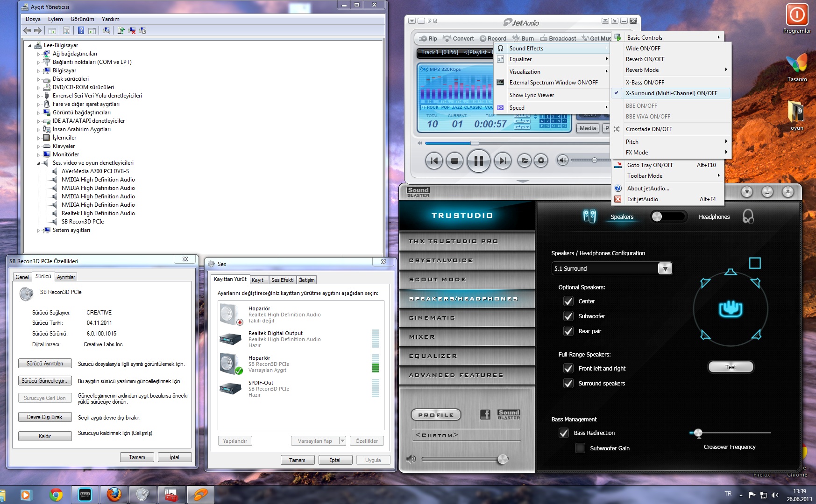Open the oyun desktop folder
This screenshot has height=504, width=816.
pyautogui.click(x=797, y=115)
